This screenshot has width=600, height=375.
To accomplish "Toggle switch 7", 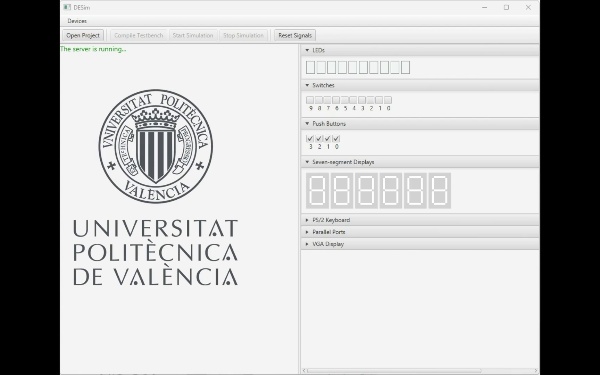I will (328, 100).
